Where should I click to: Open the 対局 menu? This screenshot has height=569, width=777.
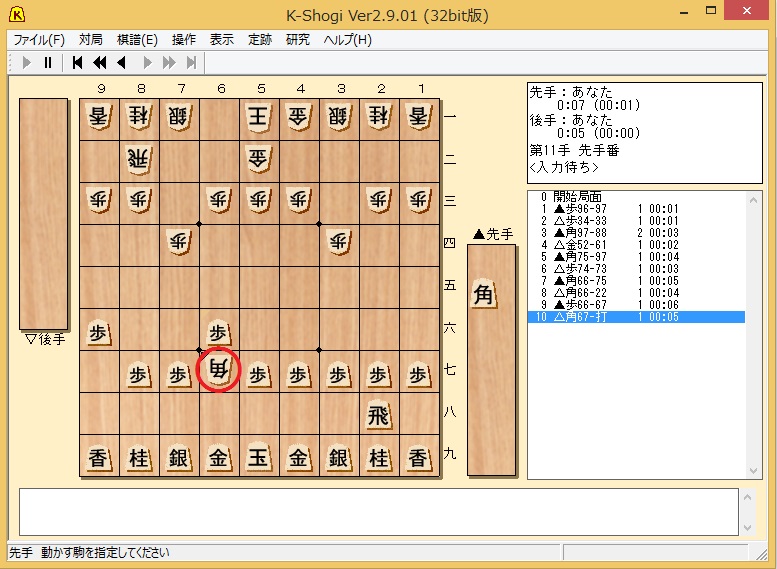point(91,40)
